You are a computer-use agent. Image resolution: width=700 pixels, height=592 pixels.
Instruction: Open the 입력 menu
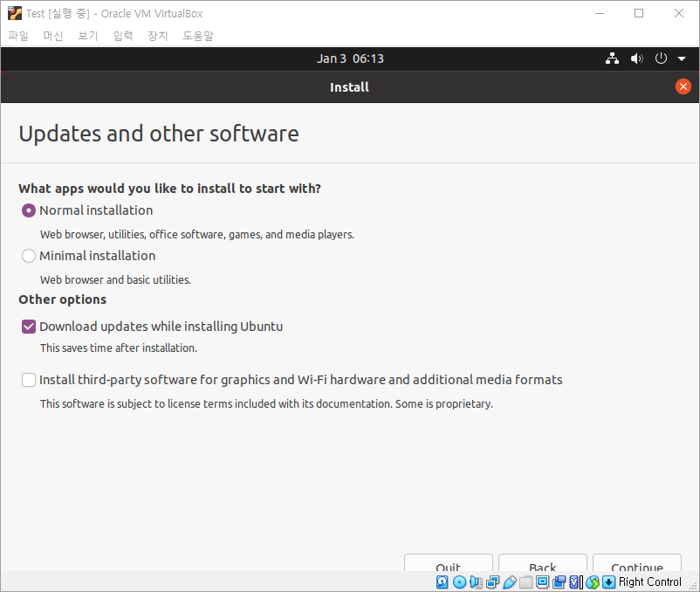point(123,36)
